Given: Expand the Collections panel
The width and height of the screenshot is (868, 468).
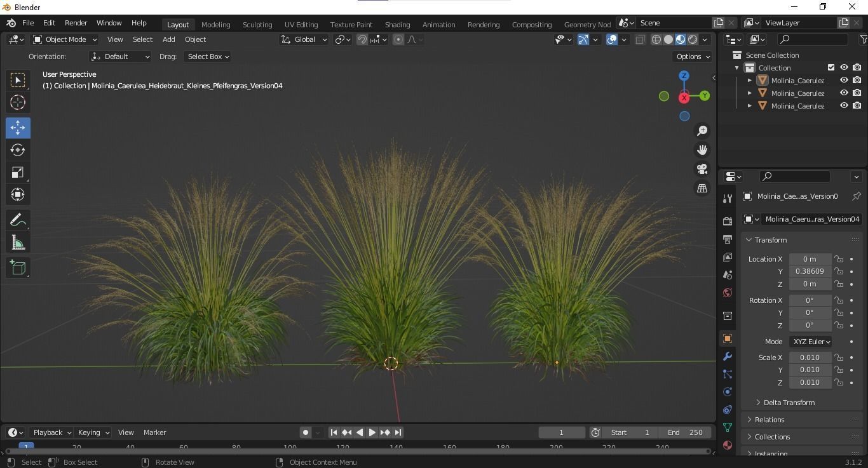Looking at the screenshot, I should (x=771, y=437).
